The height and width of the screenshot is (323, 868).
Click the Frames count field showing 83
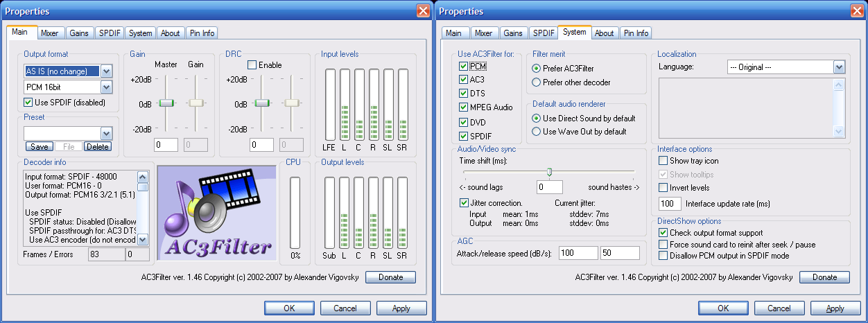(106, 255)
